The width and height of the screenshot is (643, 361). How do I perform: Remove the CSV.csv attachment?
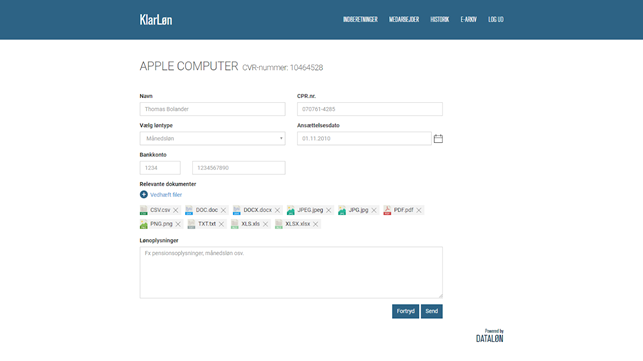[176, 210]
